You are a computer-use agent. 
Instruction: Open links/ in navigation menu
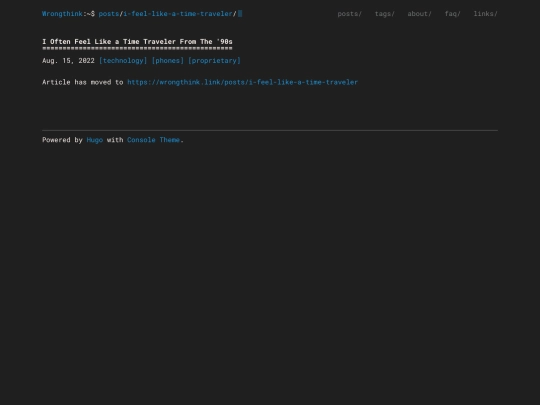pos(486,14)
